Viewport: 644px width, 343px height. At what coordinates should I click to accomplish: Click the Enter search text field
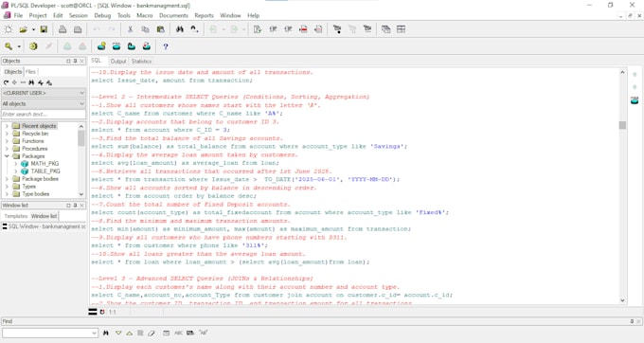pos(44,115)
